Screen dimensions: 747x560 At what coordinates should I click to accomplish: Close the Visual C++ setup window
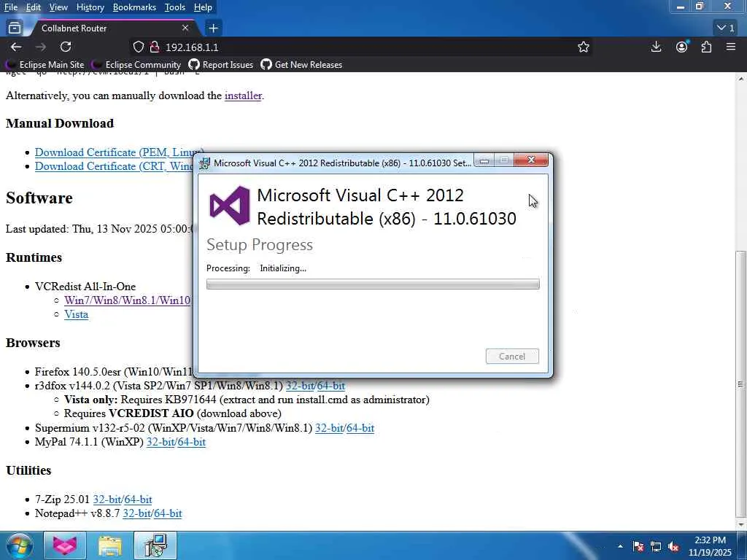point(532,160)
